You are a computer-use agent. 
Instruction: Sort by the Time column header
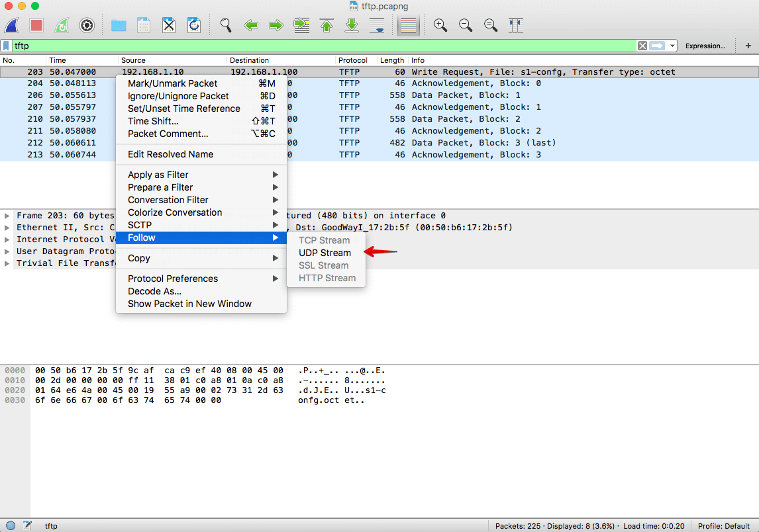click(x=82, y=60)
